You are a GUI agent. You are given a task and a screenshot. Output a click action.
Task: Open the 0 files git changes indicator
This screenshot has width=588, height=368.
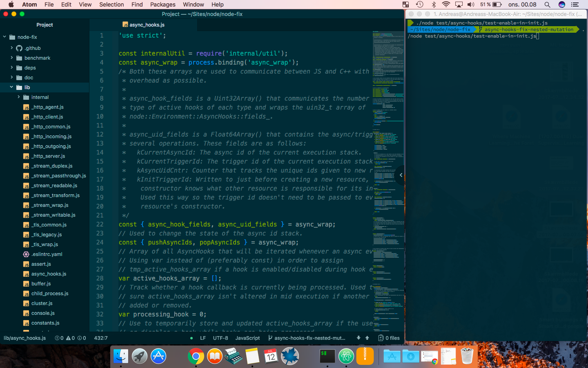389,338
